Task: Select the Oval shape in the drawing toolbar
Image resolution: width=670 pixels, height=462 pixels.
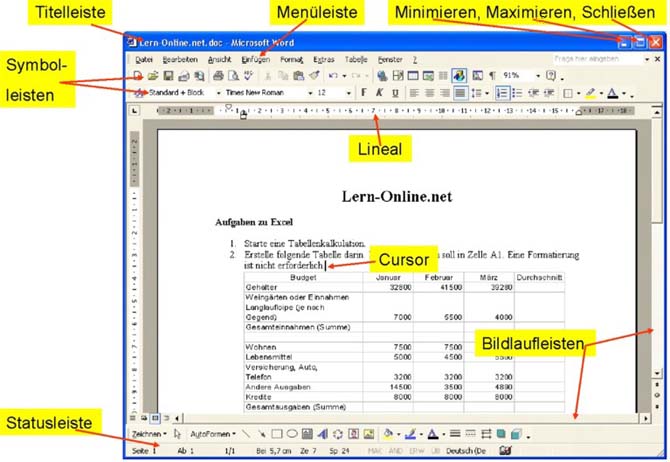Action: (x=292, y=434)
